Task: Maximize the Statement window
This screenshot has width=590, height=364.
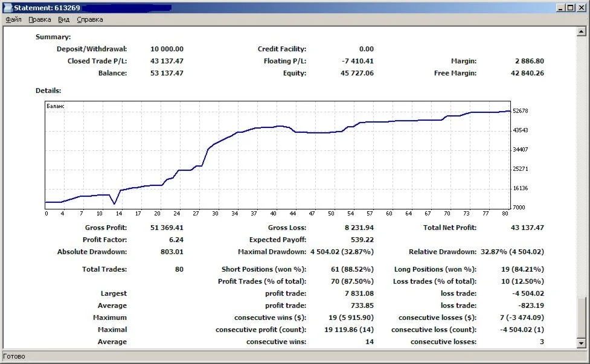Action: [570, 7]
